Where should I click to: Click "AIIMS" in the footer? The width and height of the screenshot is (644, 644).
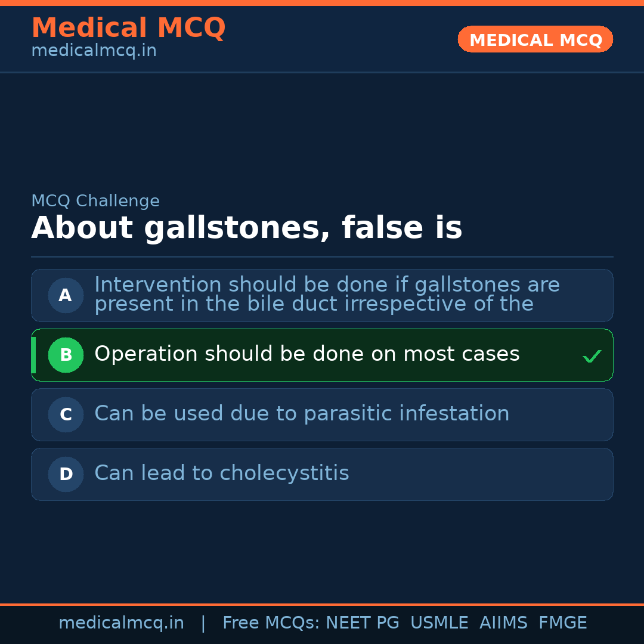click(503, 623)
